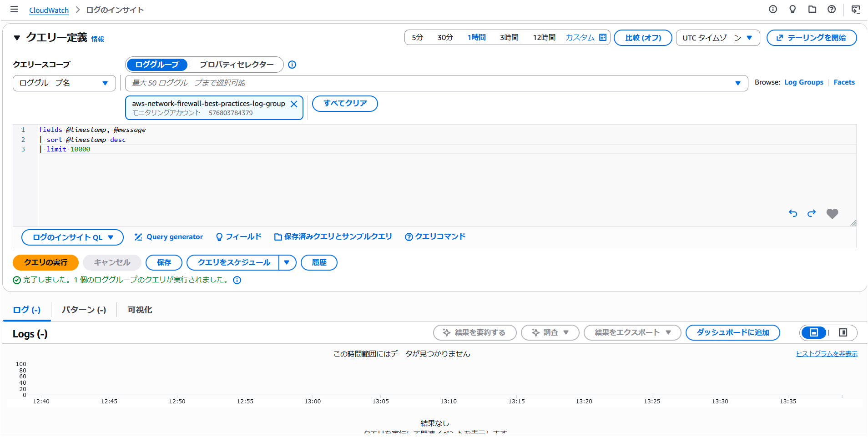The height and width of the screenshot is (437, 868).
Task: Favorite the query using the heart icon
Action: (x=833, y=214)
